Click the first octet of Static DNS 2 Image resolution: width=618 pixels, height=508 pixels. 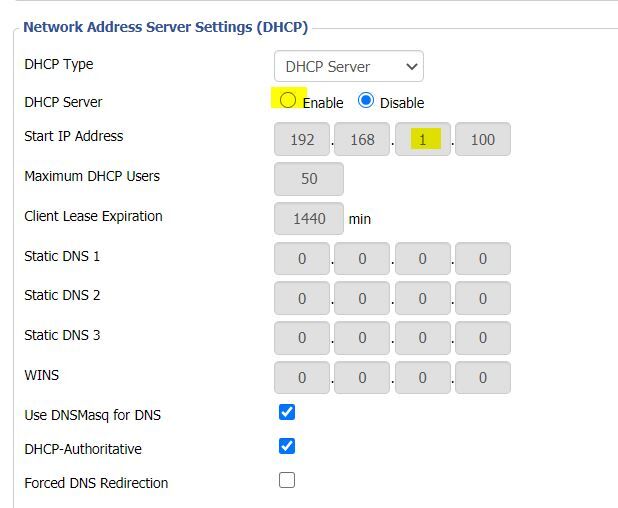point(302,298)
